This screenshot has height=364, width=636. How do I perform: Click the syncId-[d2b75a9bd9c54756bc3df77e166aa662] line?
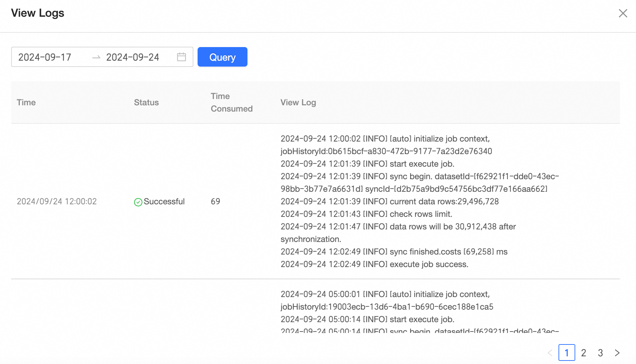point(414,189)
